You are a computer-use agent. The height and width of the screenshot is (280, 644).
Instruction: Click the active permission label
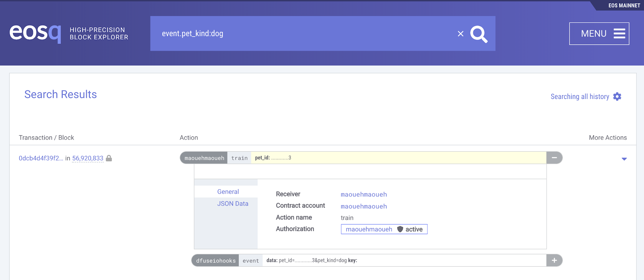[x=414, y=229]
